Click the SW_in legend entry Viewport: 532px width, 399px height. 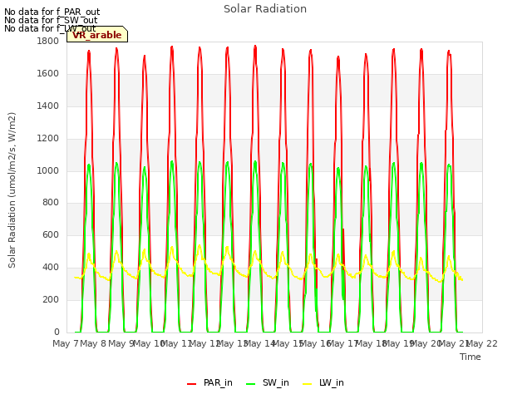[268, 382]
